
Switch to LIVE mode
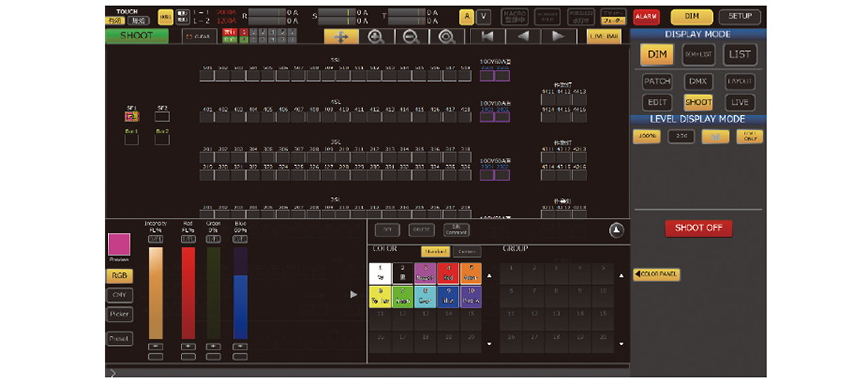(740, 102)
